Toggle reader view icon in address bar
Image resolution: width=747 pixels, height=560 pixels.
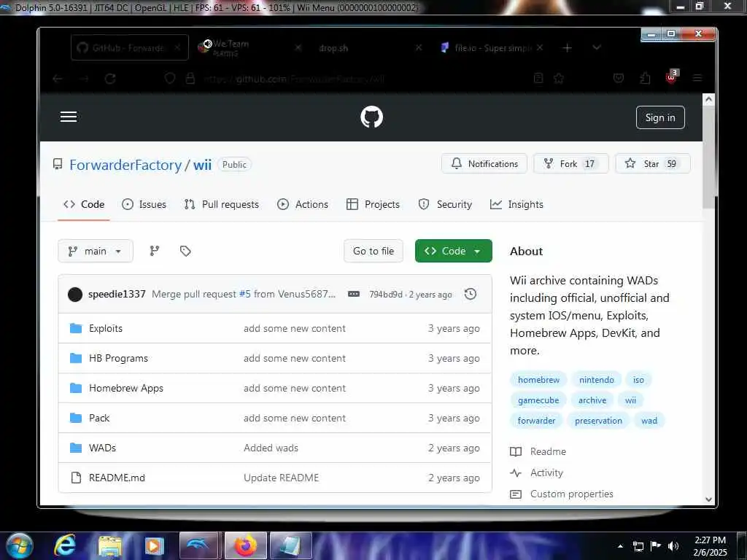pos(538,78)
